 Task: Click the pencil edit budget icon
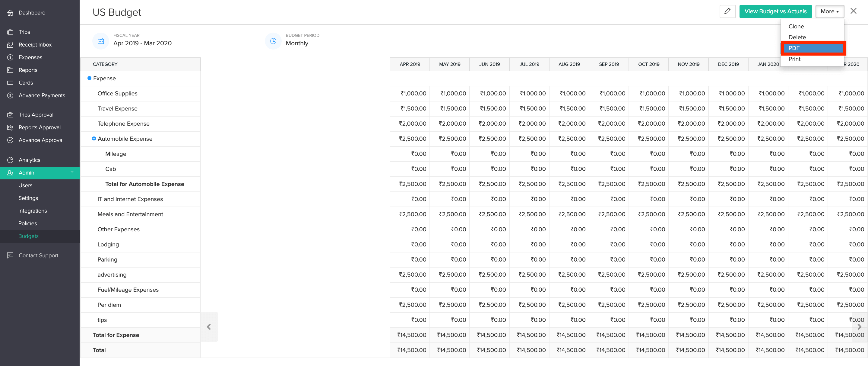(727, 11)
